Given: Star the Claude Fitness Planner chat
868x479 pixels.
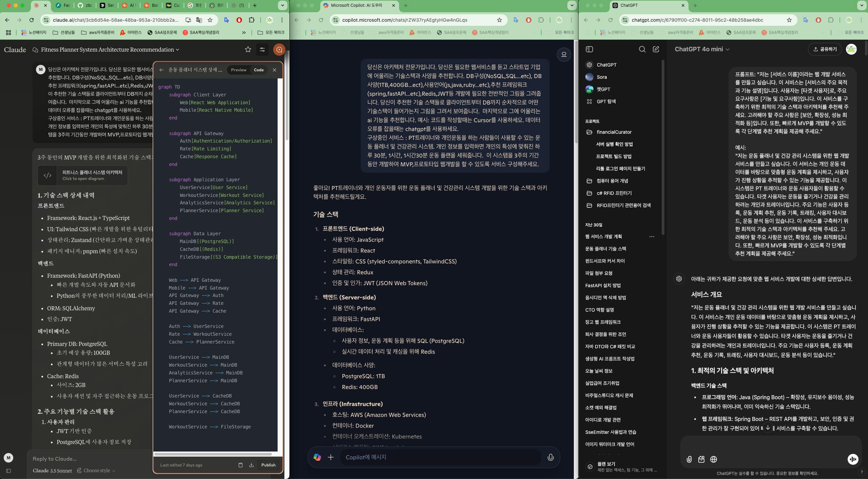Looking at the screenshot, I should pyautogui.click(x=248, y=50).
